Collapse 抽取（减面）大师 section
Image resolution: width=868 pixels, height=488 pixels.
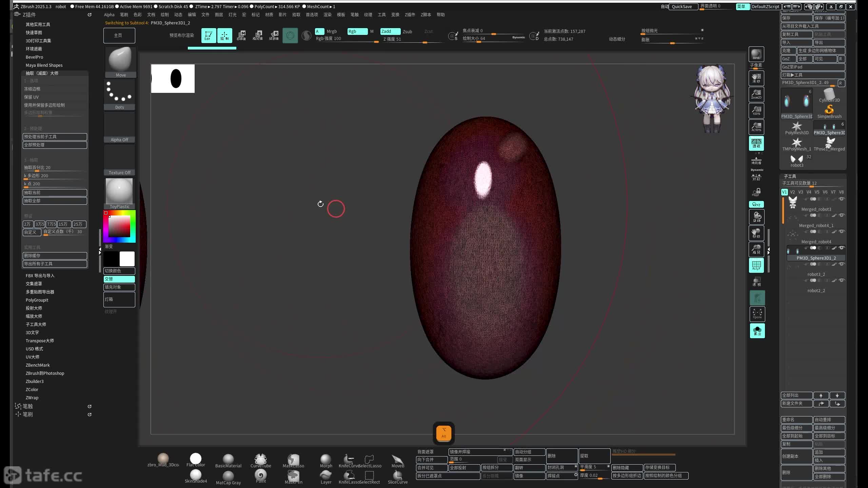[x=42, y=73]
